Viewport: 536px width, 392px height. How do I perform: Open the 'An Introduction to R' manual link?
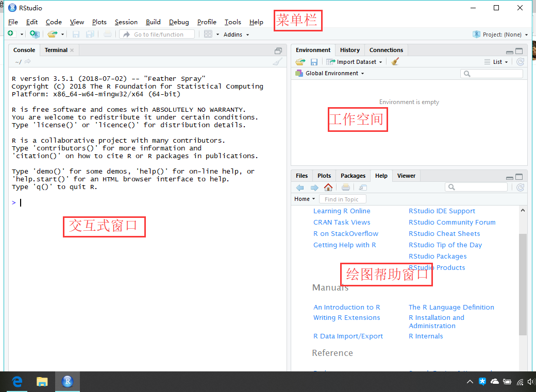pos(346,307)
